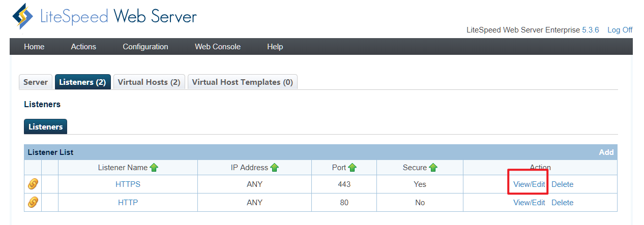Sort listeners by Port arrow icon
The height and width of the screenshot is (225, 644).
click(353, 168)
